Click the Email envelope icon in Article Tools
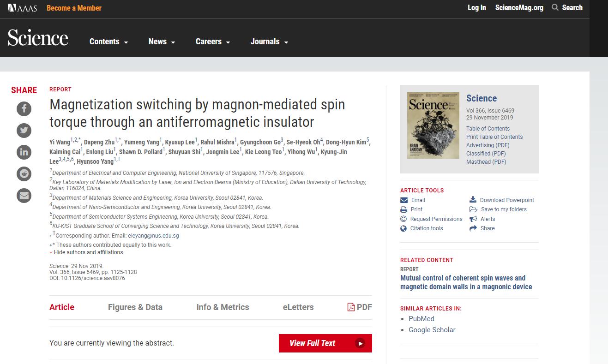 [x=404, y=200]
